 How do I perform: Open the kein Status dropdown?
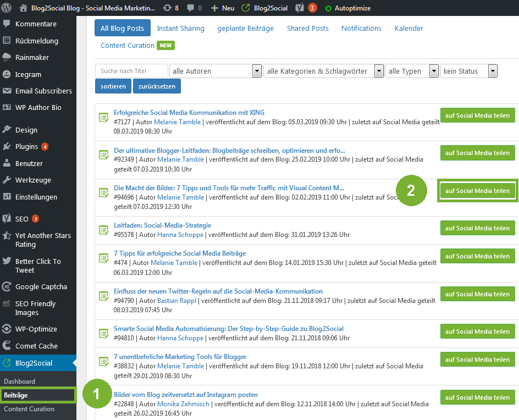[x=469, y=71]
